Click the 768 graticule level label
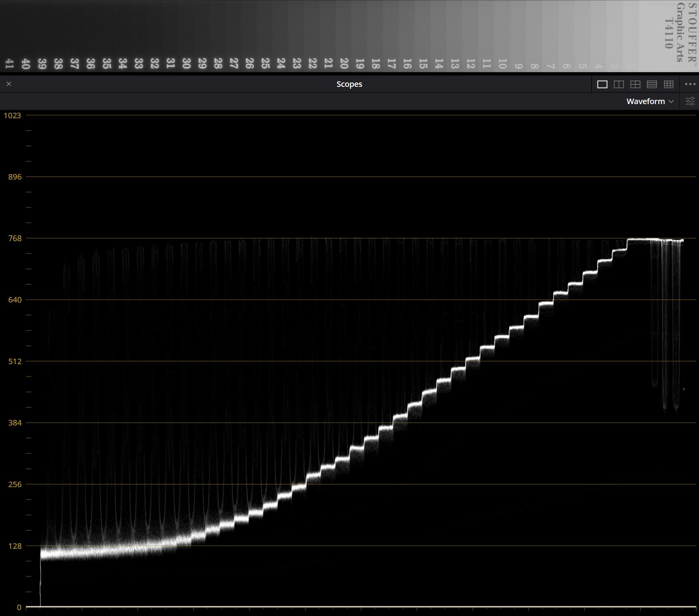 coord(15,238)
